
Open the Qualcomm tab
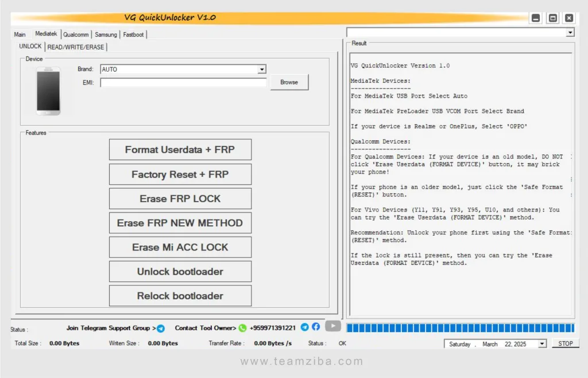[76, 34]
